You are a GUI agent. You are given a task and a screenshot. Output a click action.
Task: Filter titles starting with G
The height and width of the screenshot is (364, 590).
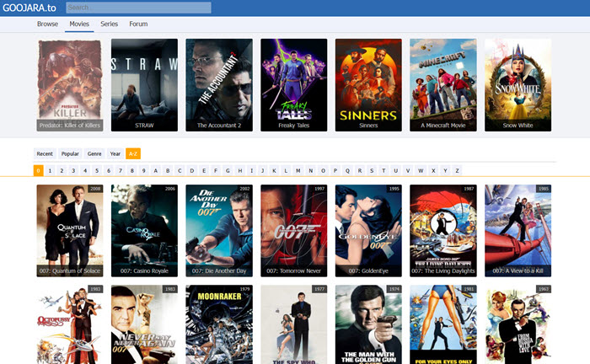tap(228, 171)
